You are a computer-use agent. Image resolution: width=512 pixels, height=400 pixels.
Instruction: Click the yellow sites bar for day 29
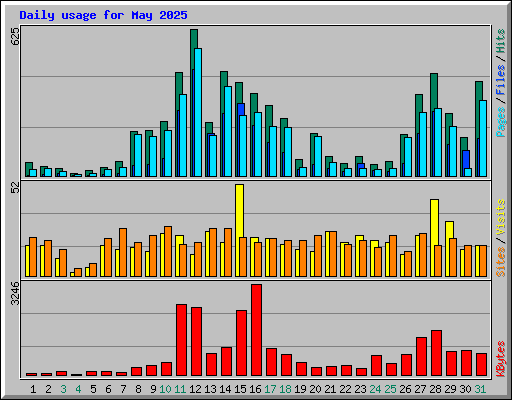(x=449, y=230)
